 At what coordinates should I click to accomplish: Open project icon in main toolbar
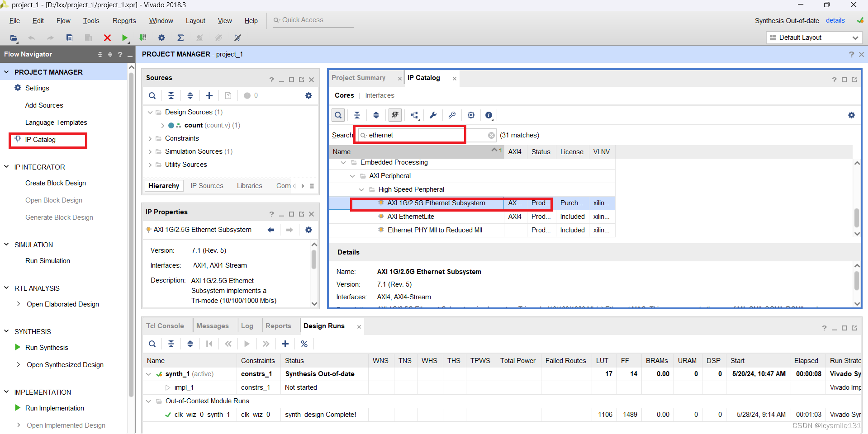(x=14, y=38)
